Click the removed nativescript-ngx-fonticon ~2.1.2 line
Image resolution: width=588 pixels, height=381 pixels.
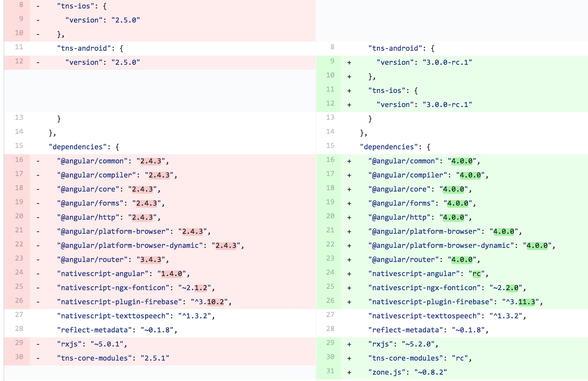coord(136,288)
